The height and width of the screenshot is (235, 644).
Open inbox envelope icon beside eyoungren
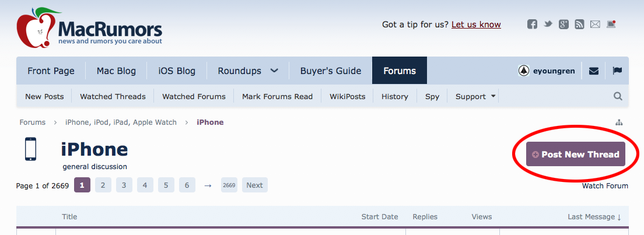593,71
